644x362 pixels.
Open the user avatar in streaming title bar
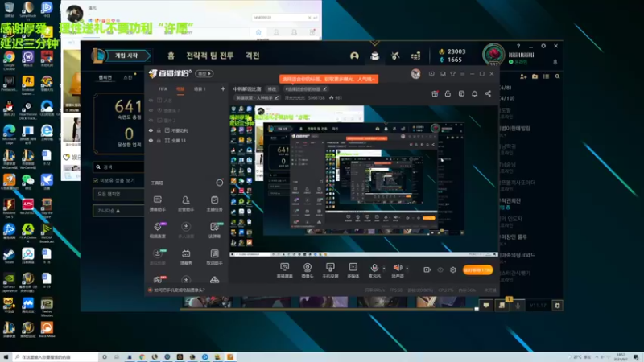(x=415, y=74)
